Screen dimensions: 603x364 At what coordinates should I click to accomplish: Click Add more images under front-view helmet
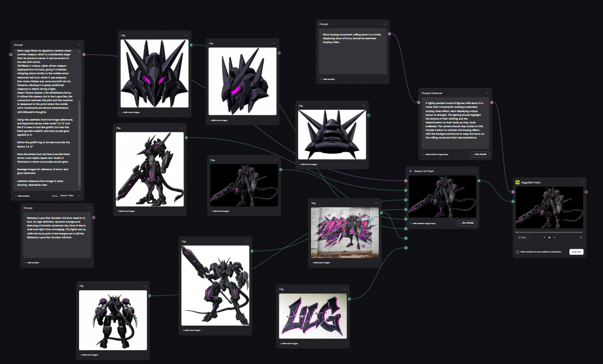coord(131,113)
